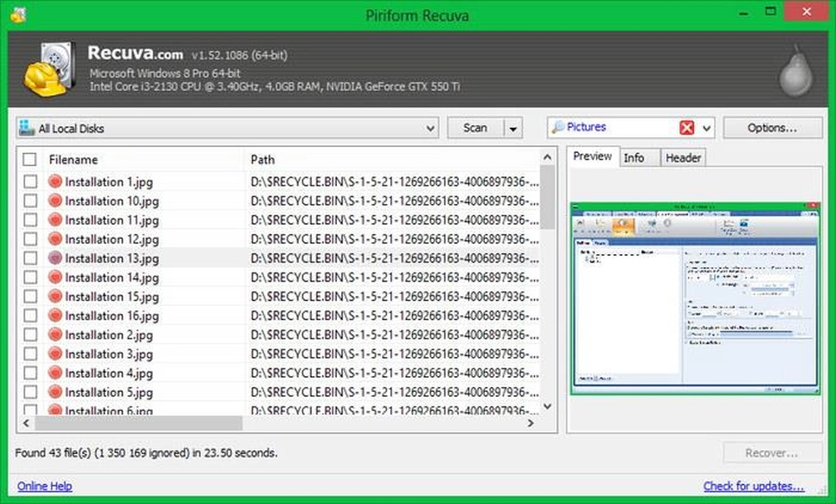The height and width of the screenshot is (504, 836).
Task: Click the red status icon for Installation 1.jpg
Action: (55, 181)
